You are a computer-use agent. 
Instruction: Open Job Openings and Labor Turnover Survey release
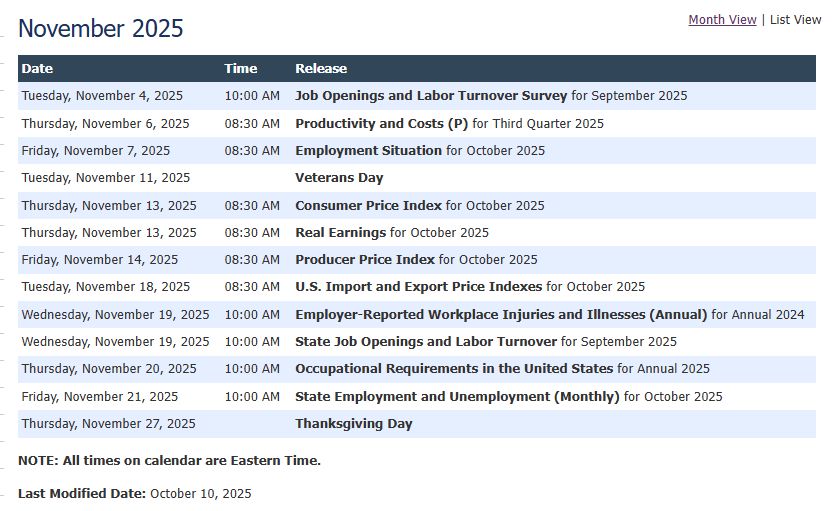[431, 96]
